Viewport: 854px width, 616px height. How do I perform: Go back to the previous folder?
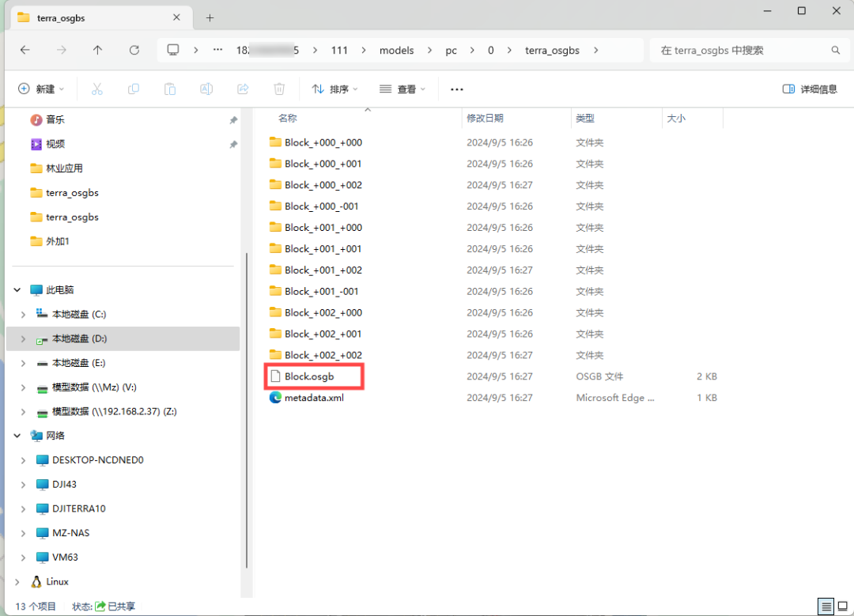(x=25, y=50)
